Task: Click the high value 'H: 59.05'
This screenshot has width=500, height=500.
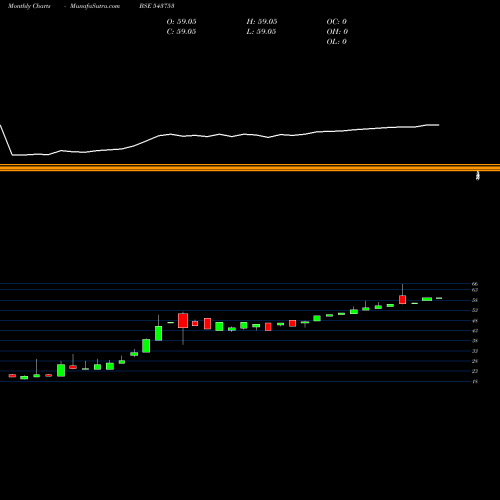Action: [262, 21]
